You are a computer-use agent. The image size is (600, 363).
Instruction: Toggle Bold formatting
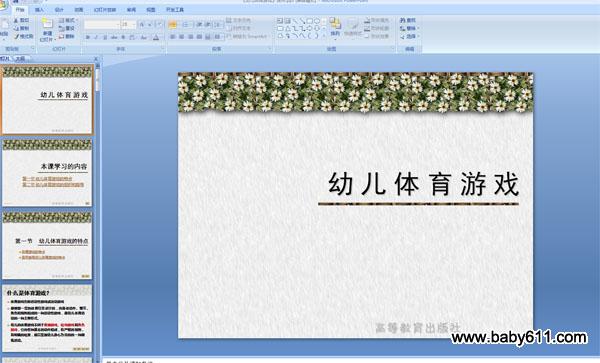[88, 37]
